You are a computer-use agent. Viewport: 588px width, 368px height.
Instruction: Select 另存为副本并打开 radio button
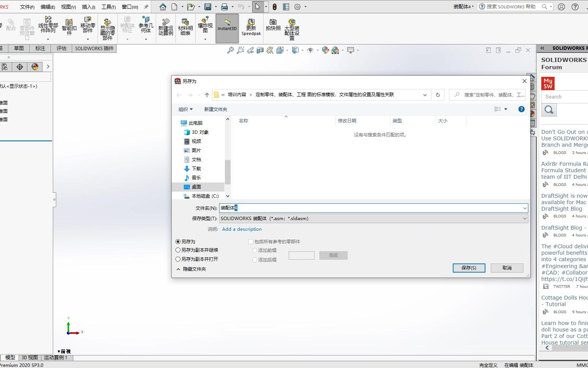point(178,259)
